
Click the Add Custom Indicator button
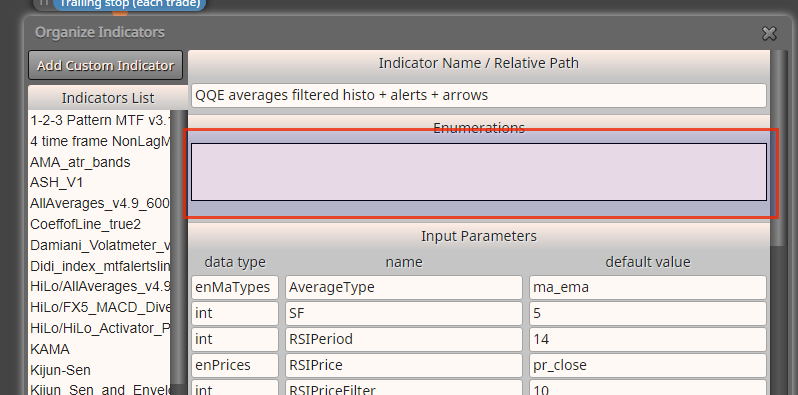pyautogui.click(x=105, y=65)
